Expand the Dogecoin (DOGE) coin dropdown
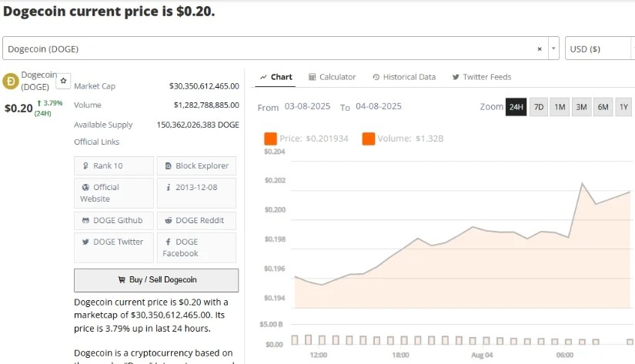 click(x=553, y=48)
